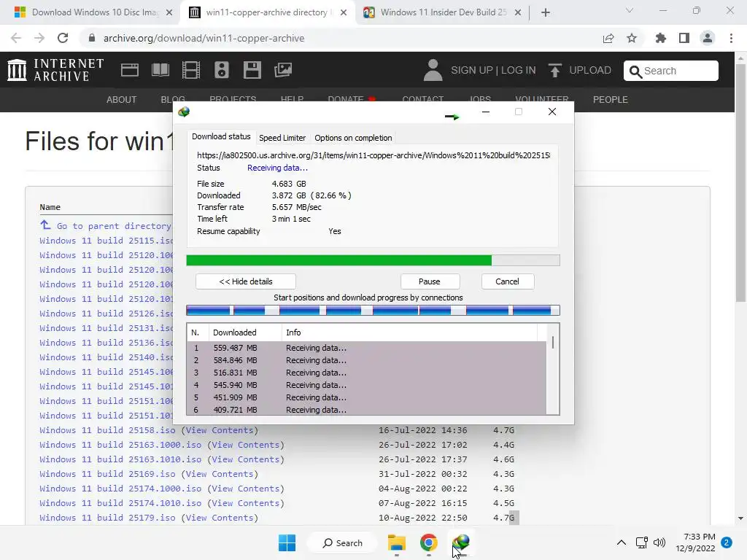747x560 pixels.
Task: View Contents of build 25179.iso
Action: click(219, 518)
